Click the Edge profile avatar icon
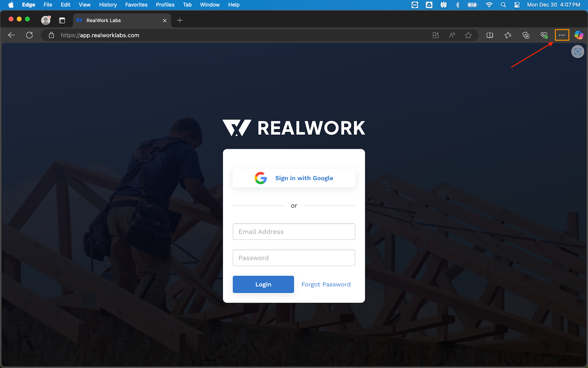This screenshot has width=588, height=368. 46,20
